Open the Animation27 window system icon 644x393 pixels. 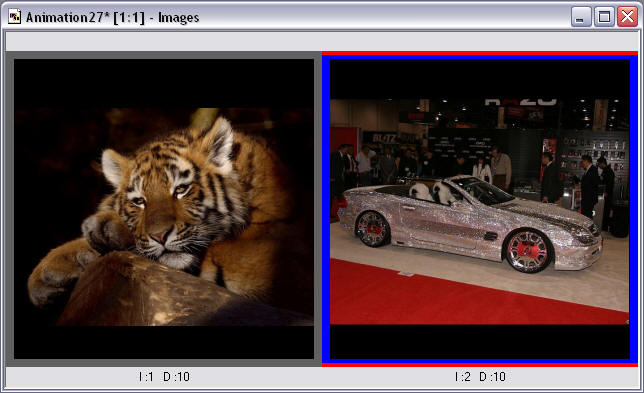pos(14,17)
